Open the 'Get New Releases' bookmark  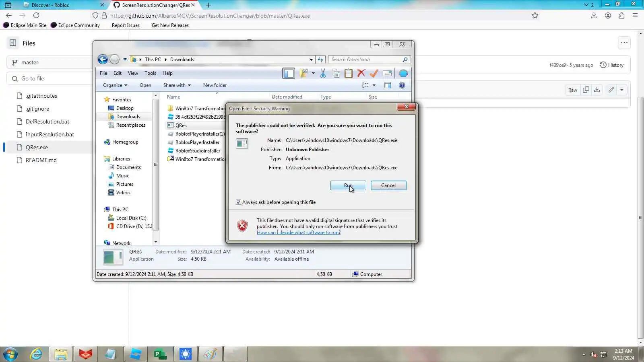[x=170, y=25]
